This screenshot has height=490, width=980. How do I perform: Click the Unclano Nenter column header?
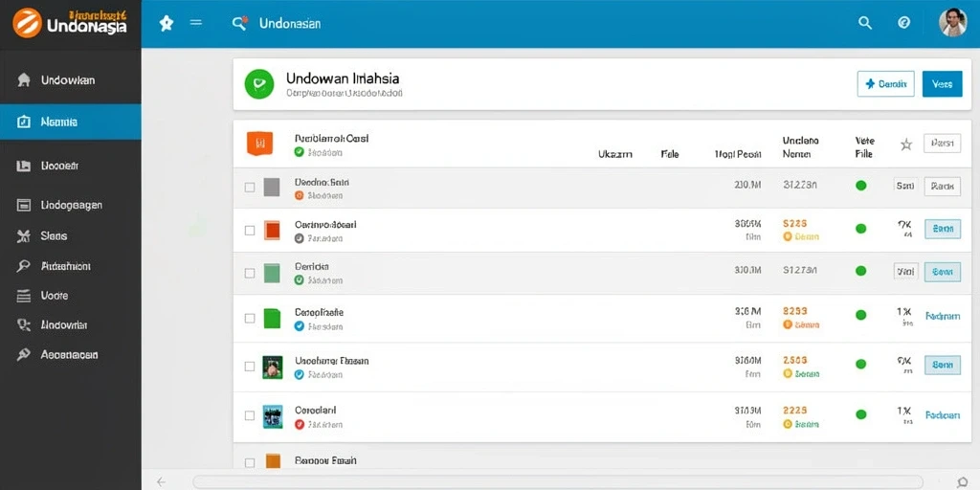coord(801,146)
